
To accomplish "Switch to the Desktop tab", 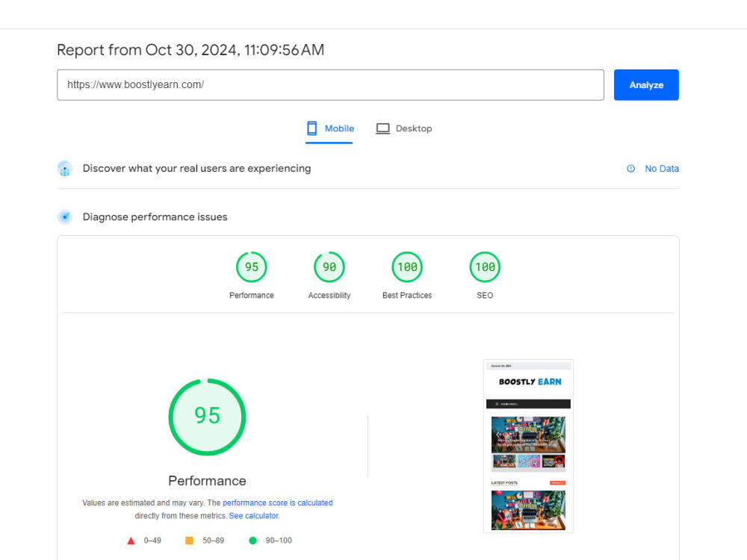I will click(404, 128).
